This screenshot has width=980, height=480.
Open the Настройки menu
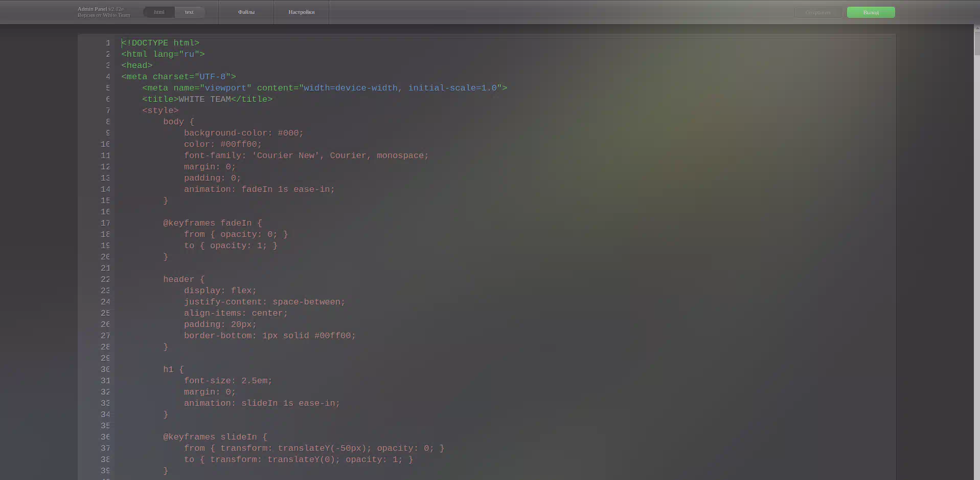coord(301,12)
